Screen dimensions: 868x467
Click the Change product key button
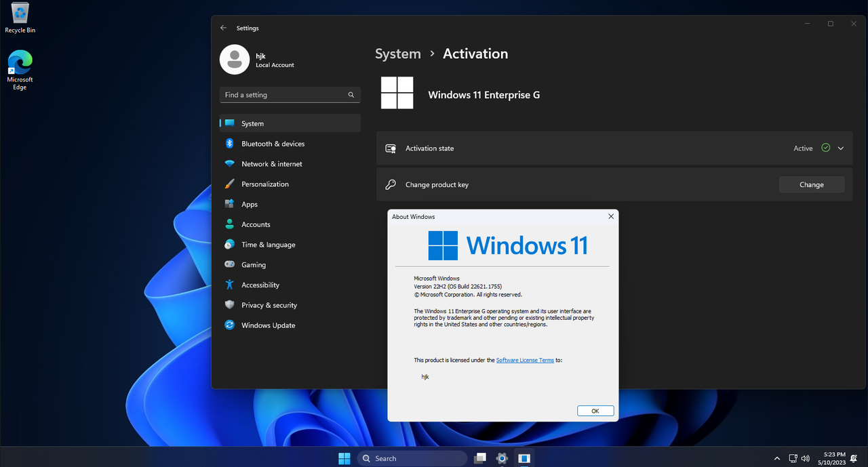(812, 184)
